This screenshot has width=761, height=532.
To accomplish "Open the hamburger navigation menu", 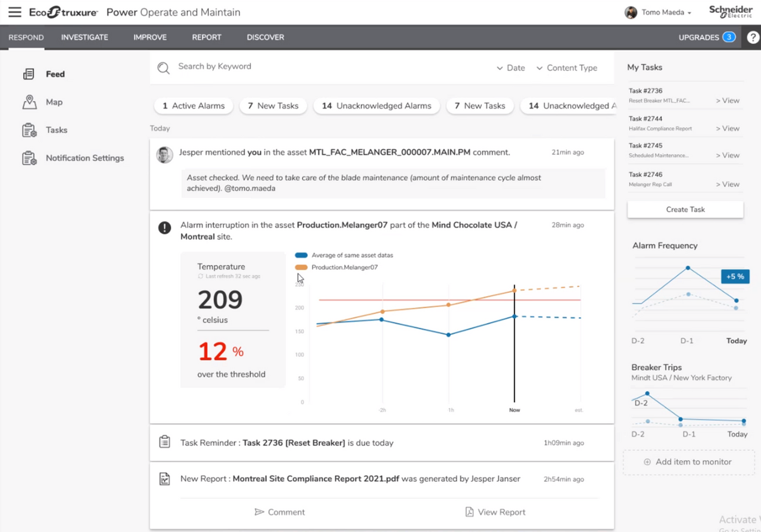I will 15,12.
